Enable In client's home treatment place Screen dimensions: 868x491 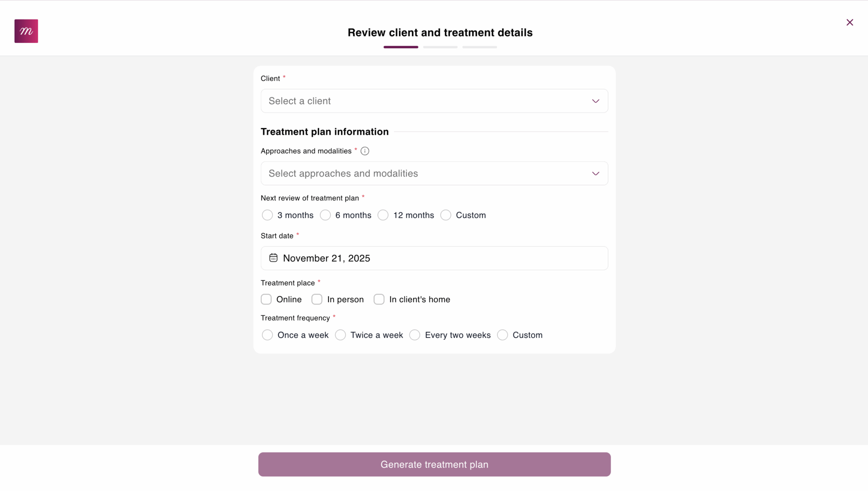(379, 299)
